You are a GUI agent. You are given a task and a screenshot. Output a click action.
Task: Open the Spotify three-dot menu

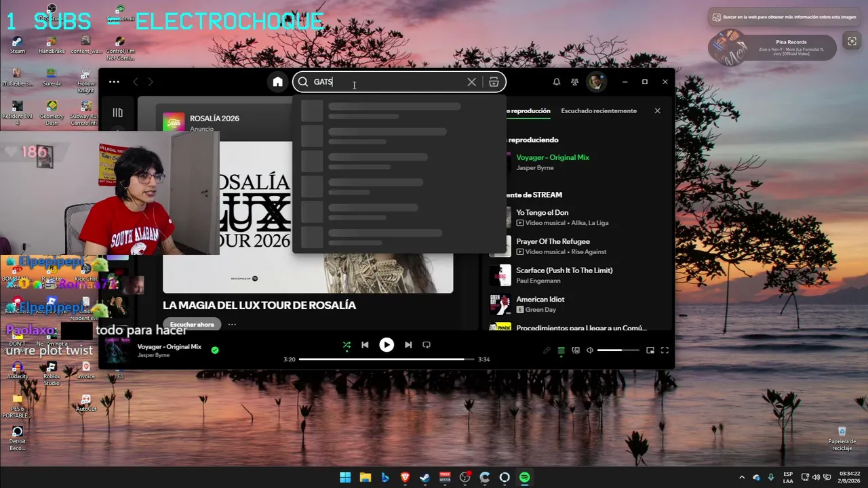tap(114, 82)
